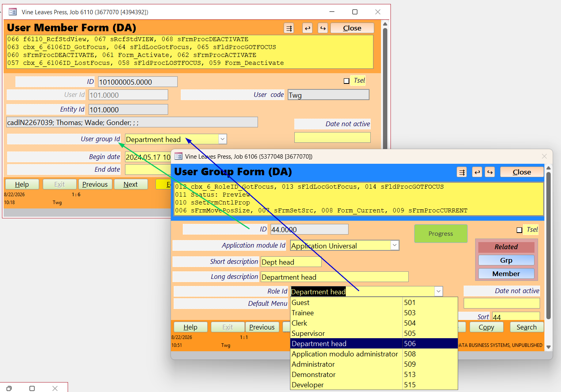Click the align icon in User Group Form header
This screenshot has height=392, width=561.
(x=462, y=172)
